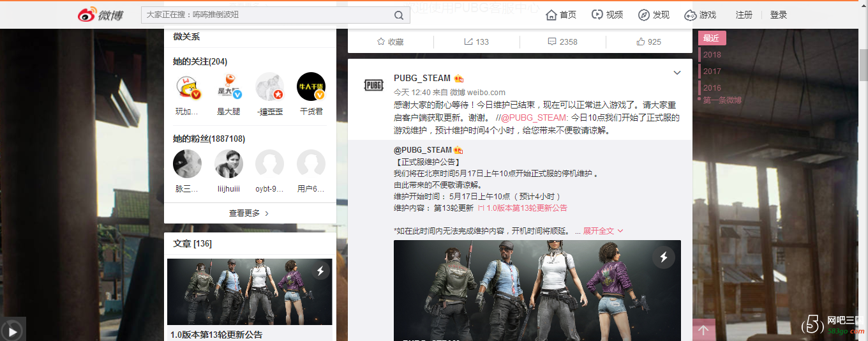Open the sidebar article title 1.0版本第13轮更新公告

tap(216, 335)
